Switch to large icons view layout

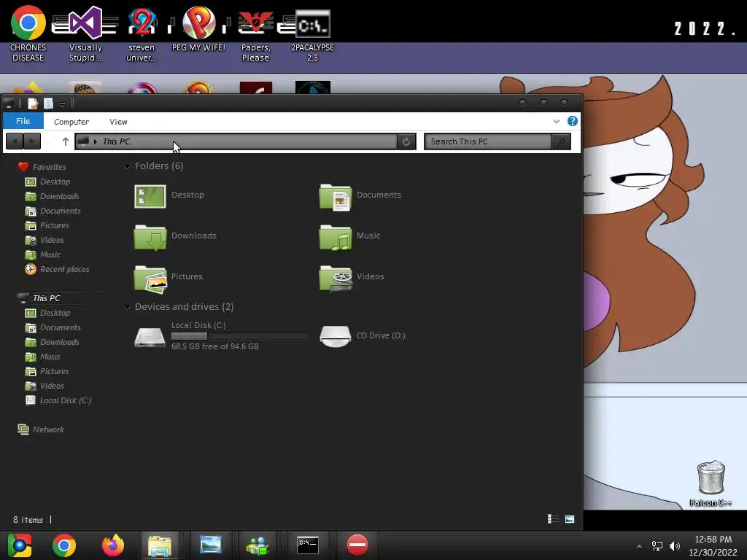point(570,519)
